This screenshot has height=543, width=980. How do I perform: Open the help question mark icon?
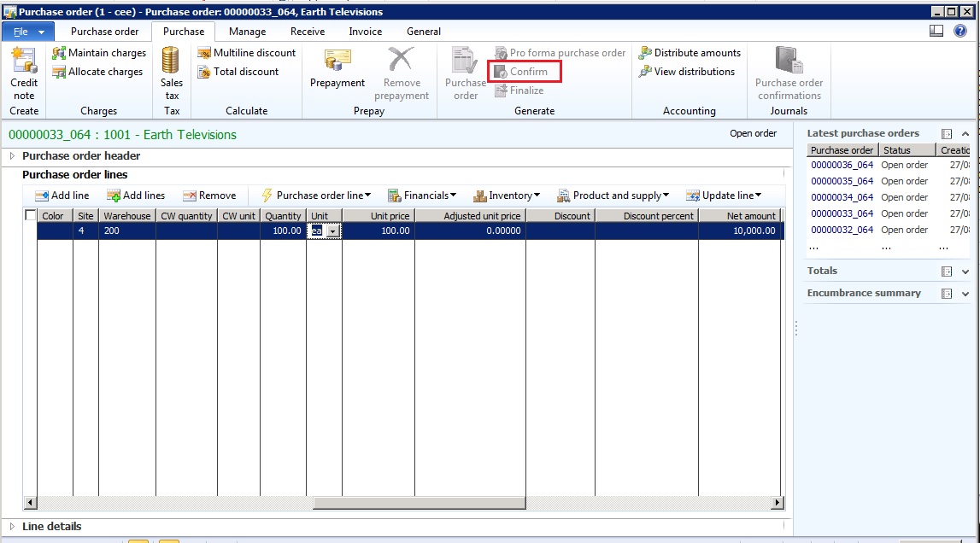tap(960, 32)
